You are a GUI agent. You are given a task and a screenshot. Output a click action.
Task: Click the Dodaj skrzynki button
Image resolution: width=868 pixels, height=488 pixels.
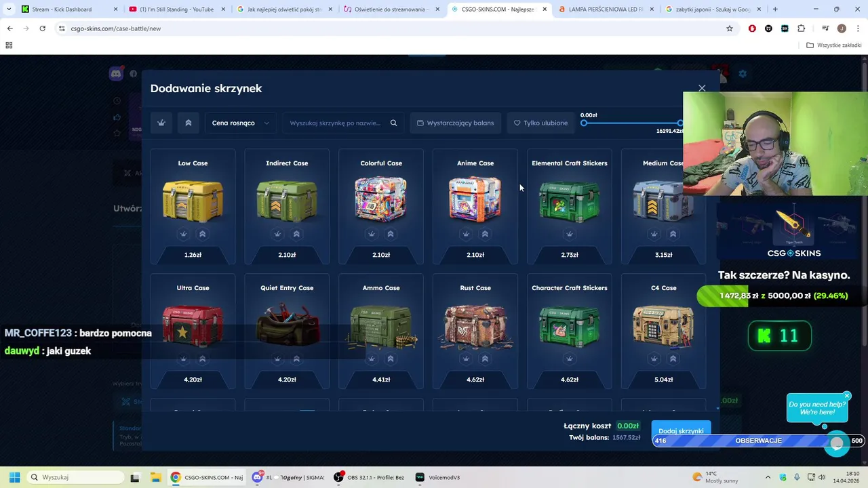[x=681, y=430]
